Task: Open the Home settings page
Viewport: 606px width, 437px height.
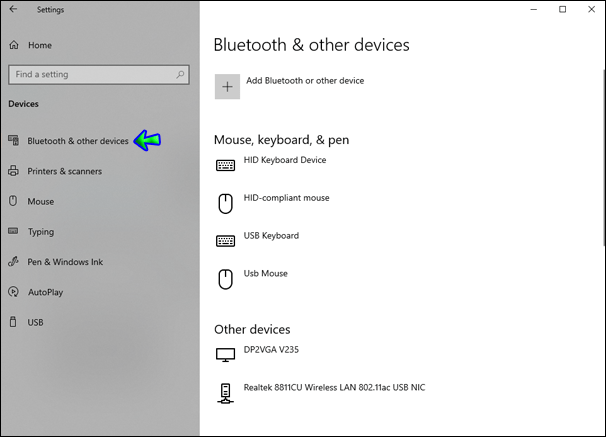Action: tap(40, 45)
